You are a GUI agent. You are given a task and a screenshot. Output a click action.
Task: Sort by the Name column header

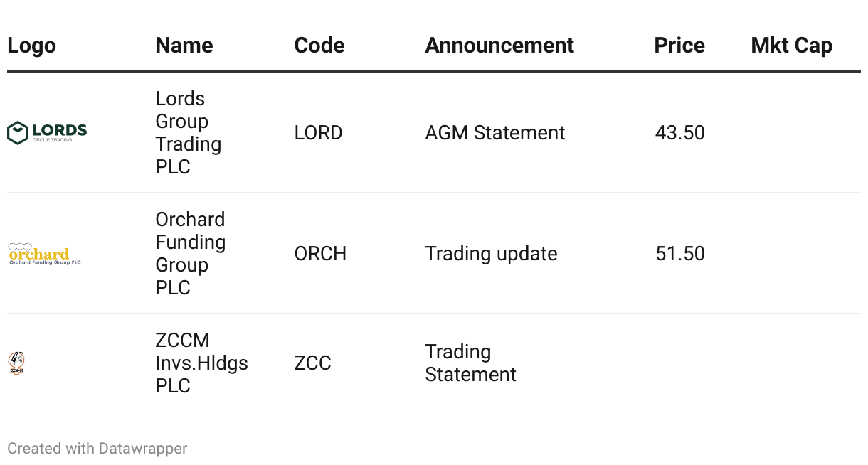(x=184, y=46)
